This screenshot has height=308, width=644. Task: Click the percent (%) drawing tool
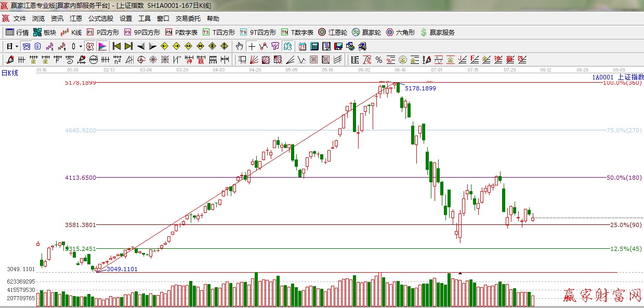(379, 60)
